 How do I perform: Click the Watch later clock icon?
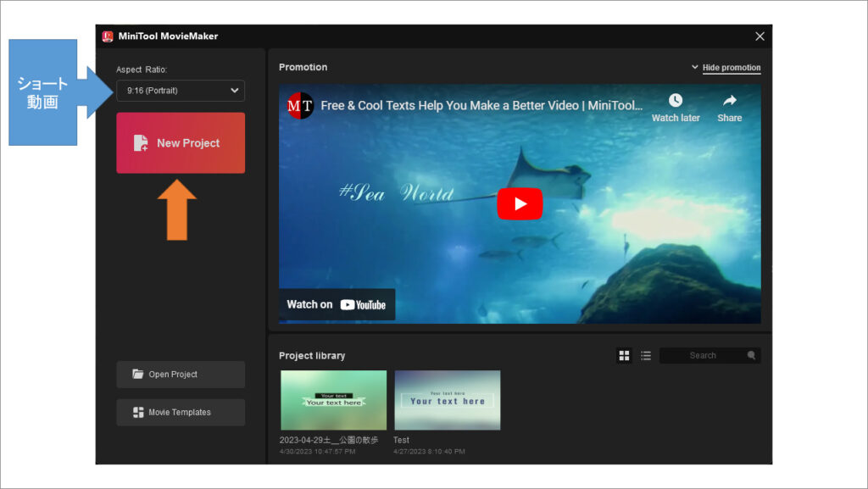[x=676, y=99]
